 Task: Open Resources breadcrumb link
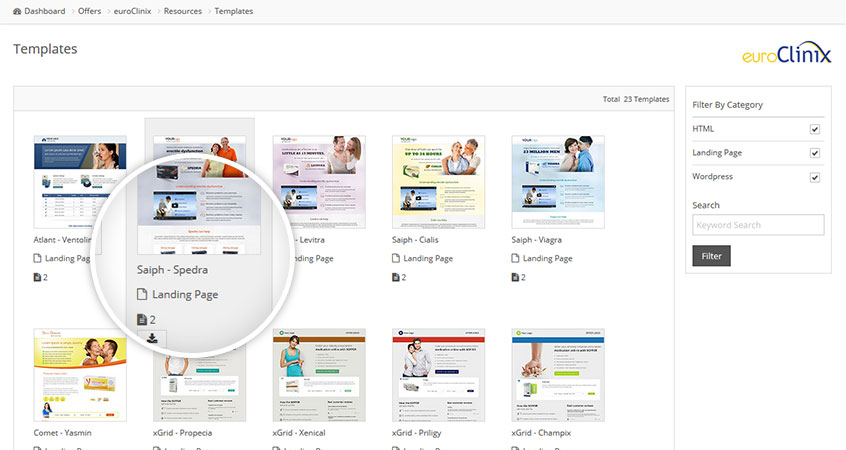[x=183, y=11]
